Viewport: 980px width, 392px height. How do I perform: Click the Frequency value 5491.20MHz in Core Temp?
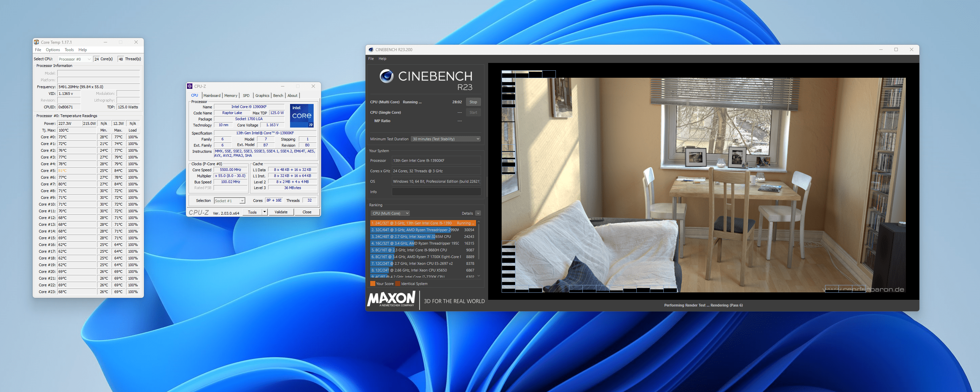tap(98, 87)
